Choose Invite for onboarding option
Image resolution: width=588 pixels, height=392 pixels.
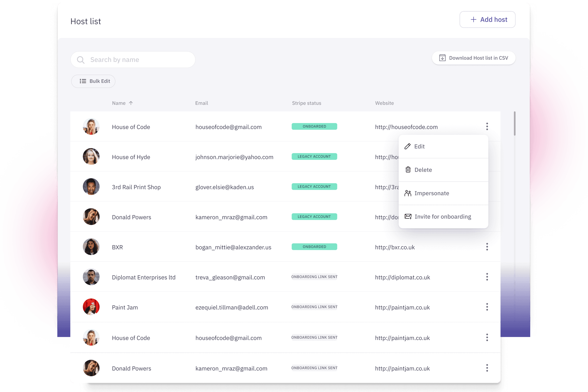(442, 217)
